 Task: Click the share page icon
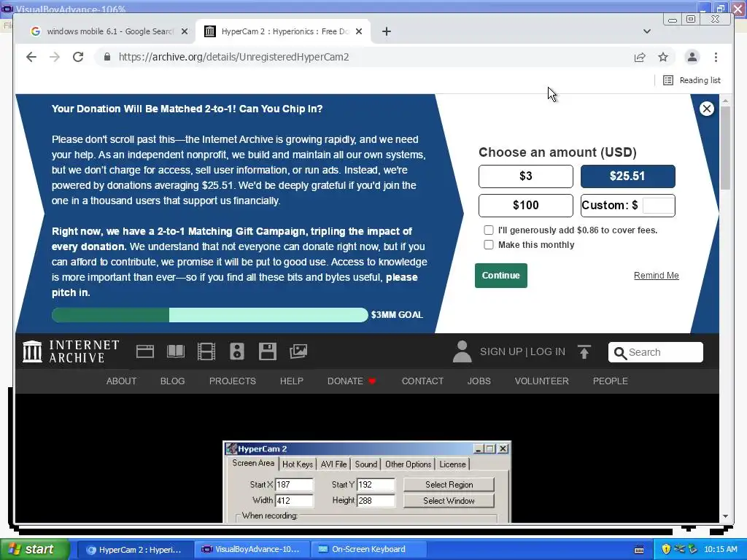pyautogui.click(x=640, y=57)
